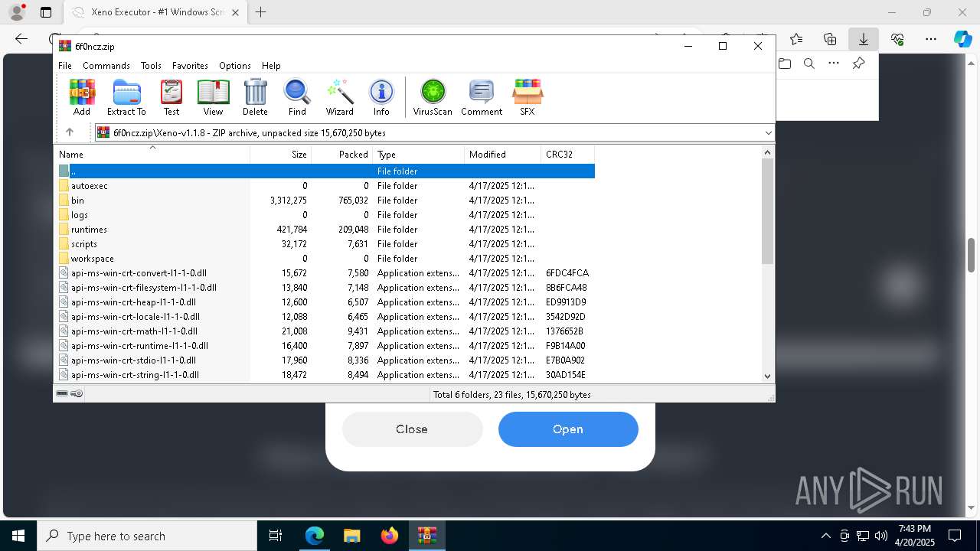Image resolution: width=980 pixels, height=551 pixels.
Task: Open a new browser tab
Action: pyautogui.click(x=261, y=12)
